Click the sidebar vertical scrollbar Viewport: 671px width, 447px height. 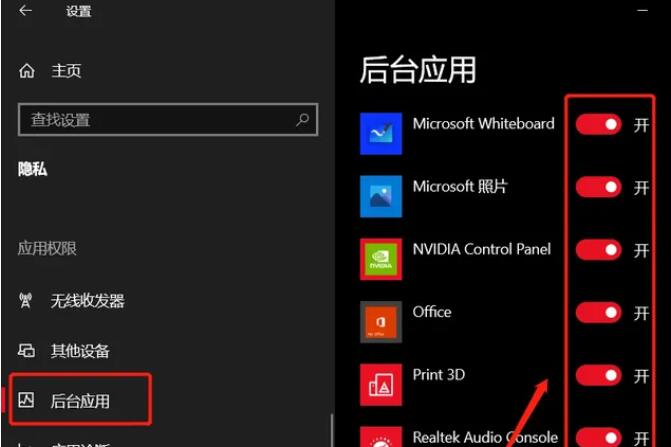click(332, 430)
